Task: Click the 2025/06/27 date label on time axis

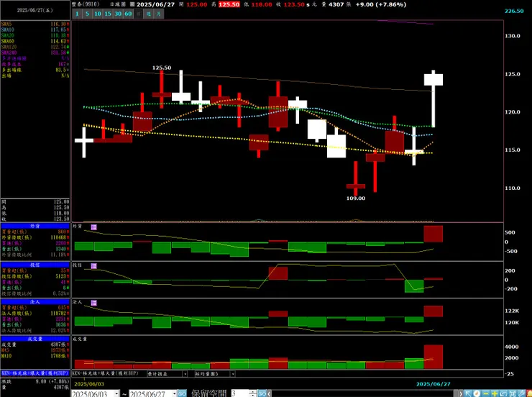Action: click(434, 384)
